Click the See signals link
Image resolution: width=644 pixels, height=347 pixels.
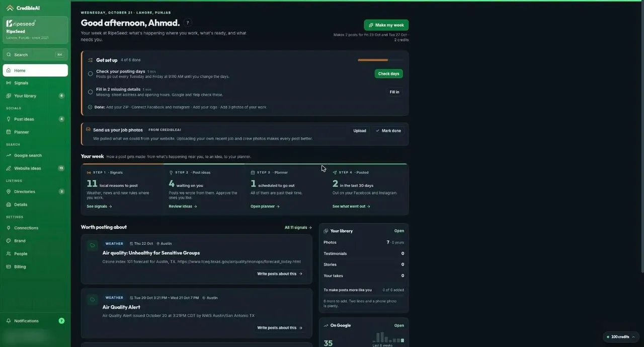pyautogui.click(x=99, y=206)
